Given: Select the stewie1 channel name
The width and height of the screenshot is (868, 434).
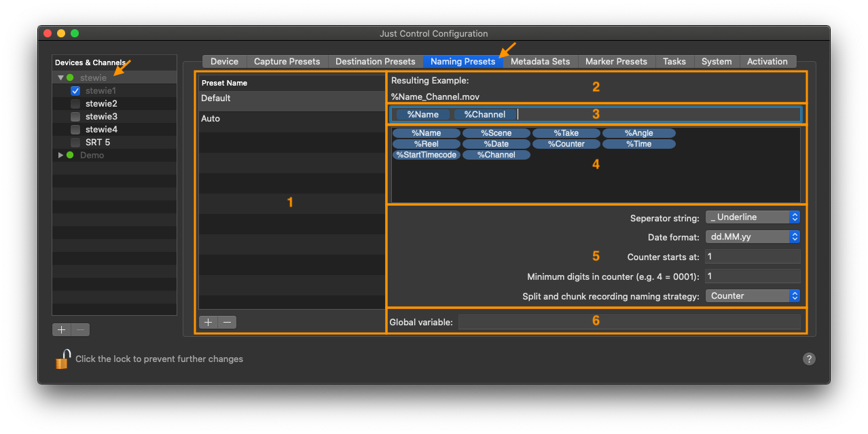Looking at the screenshot, I should tap(101, 90).
